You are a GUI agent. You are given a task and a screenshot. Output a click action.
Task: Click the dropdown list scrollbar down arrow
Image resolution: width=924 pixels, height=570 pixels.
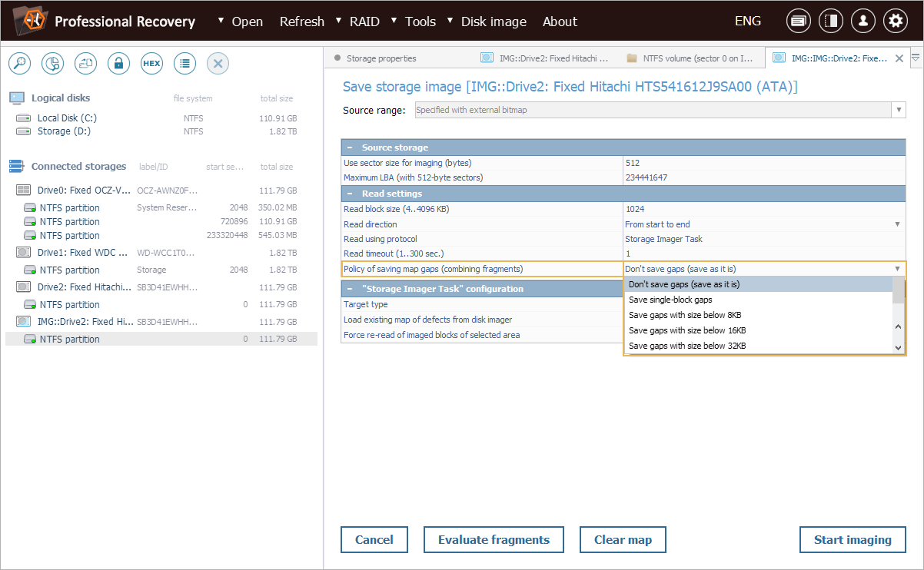899,347
